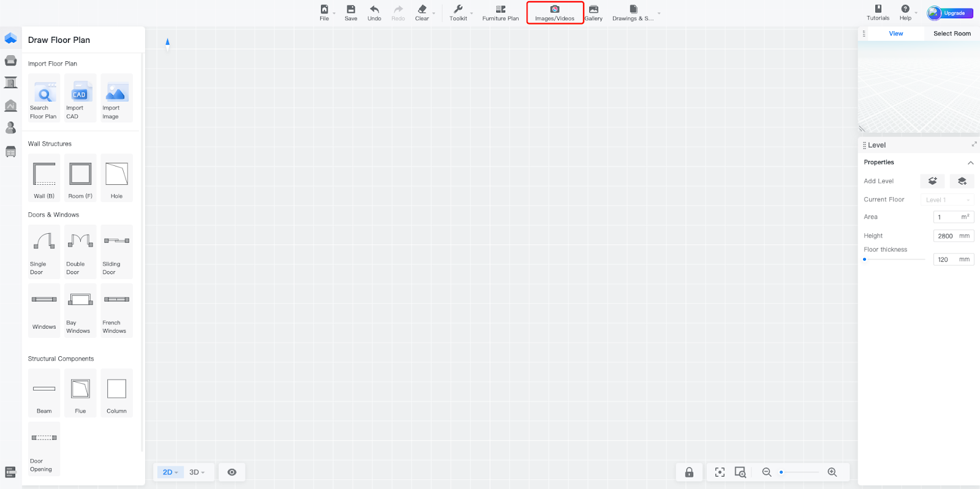Image resolution: width=980 pixels, height=489 pixels.
Task: Zoom out with the minus magnifier
Action: [x=766, y=472]
